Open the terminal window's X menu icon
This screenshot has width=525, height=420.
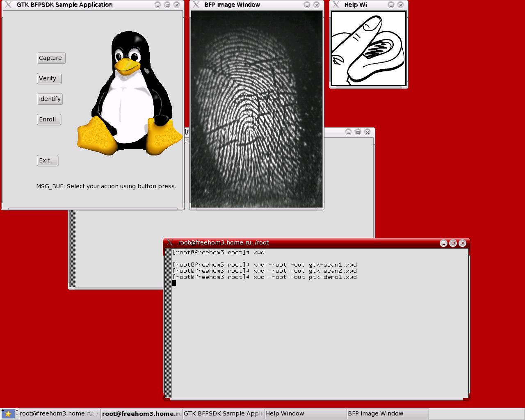click(x=170, y=243)
